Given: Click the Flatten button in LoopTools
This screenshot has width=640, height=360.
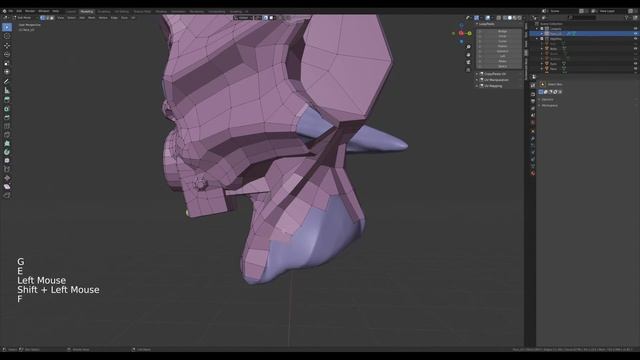Looking at the screenshot, I should pyautogui.click(x=502, y=46).
